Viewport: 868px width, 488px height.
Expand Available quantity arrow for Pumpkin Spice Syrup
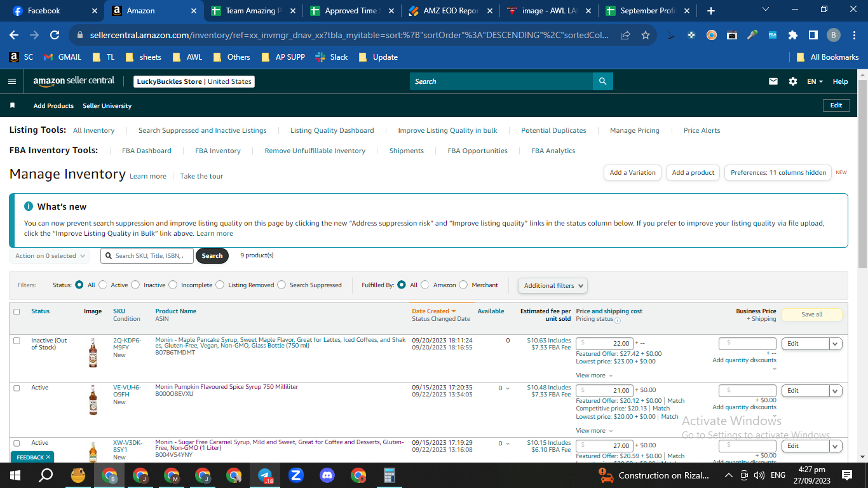(507, 388)
